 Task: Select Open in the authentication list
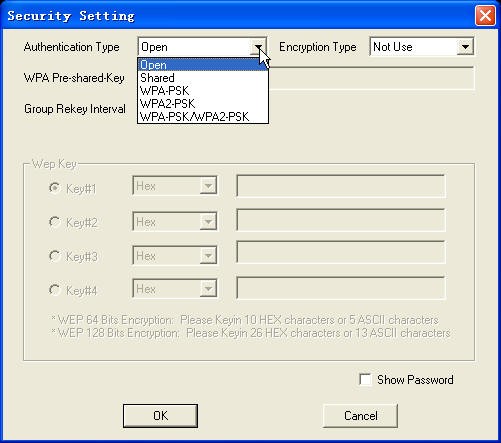coord(203,65)
